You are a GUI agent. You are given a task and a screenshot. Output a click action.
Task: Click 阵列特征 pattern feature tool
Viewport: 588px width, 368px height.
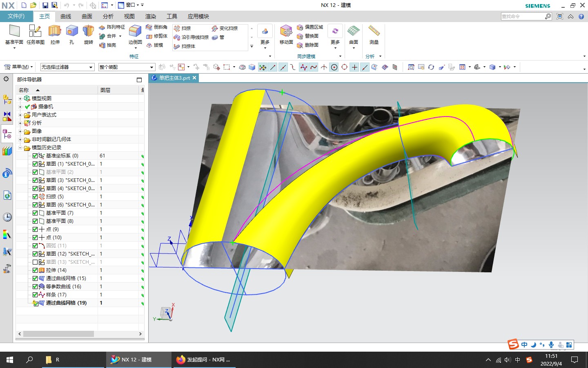pos(112,27)
